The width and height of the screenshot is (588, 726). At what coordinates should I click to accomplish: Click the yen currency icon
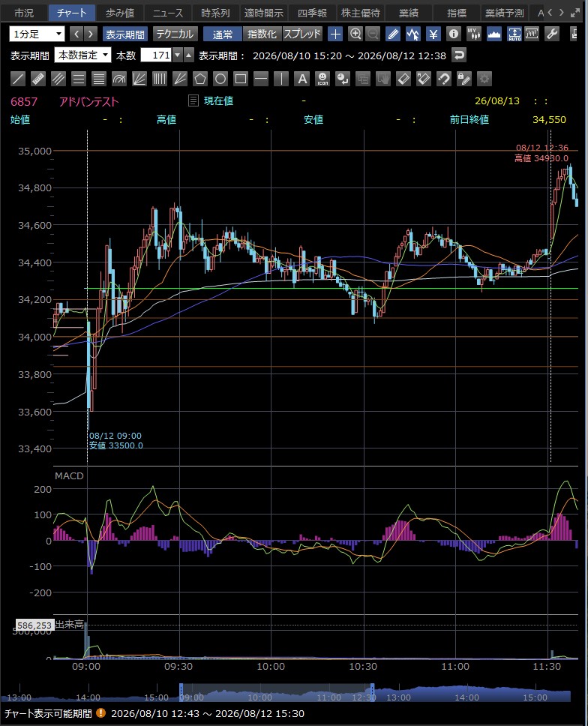point(433,34)
